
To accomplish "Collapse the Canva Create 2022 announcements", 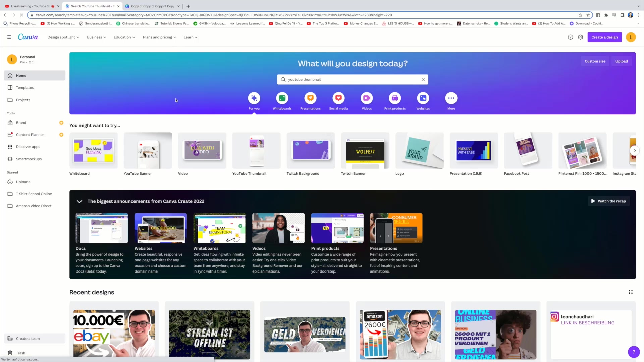I will 79,201.
